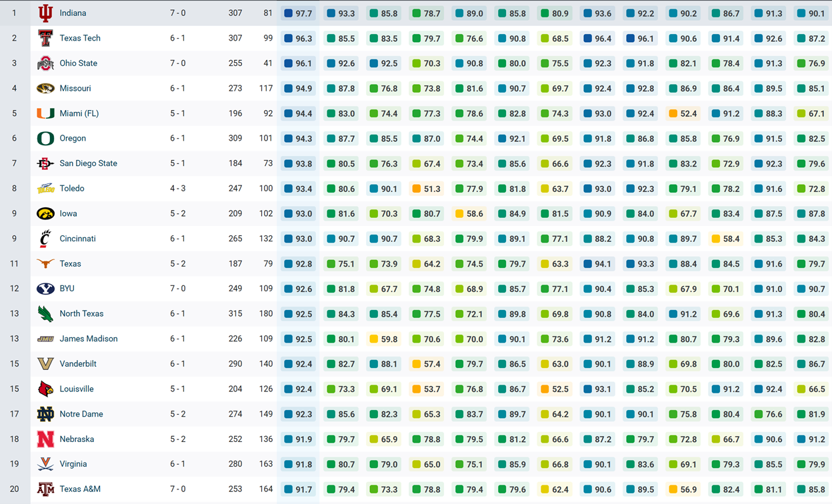Click the Texas A&M logo
832x504 pixels.
point(45,489)
